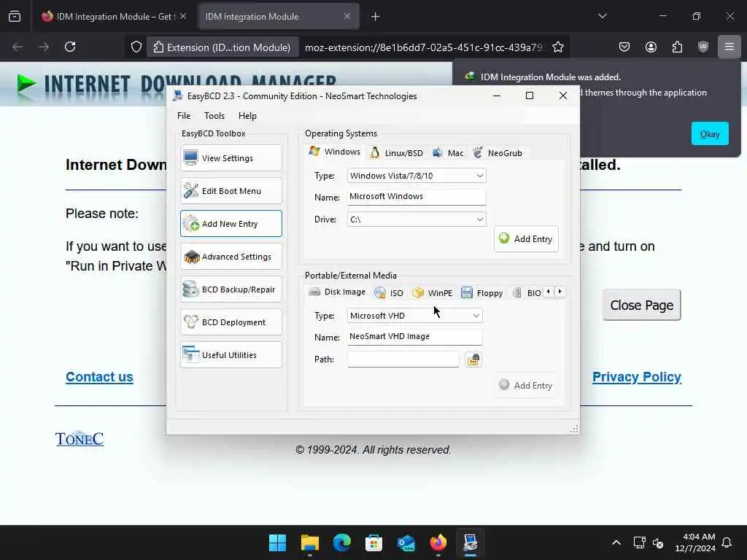Viewport: 747px width, 560px height.
Task: Select the ISO media tab
Action: [x=389, y=293]
